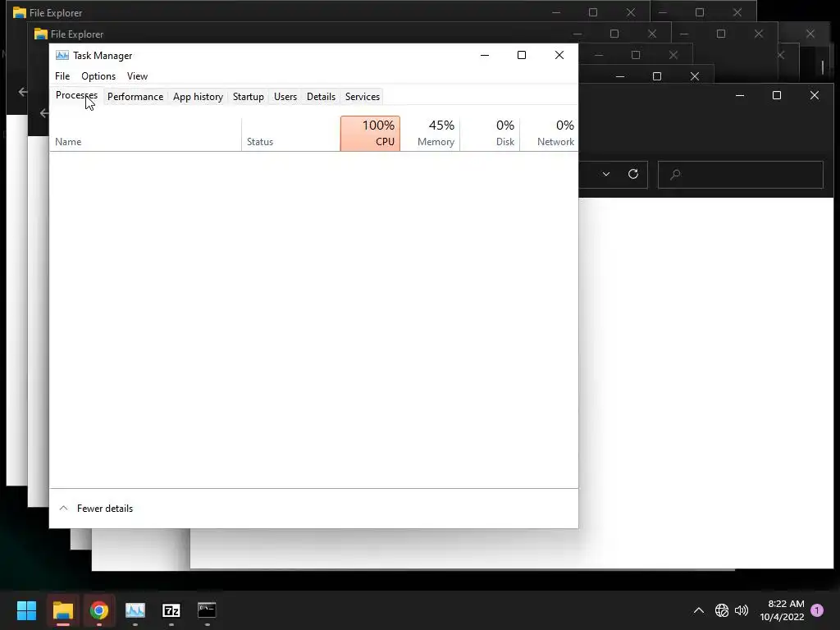
Task: Minimize the front dark File Explorer window
Action: point(740,95)
